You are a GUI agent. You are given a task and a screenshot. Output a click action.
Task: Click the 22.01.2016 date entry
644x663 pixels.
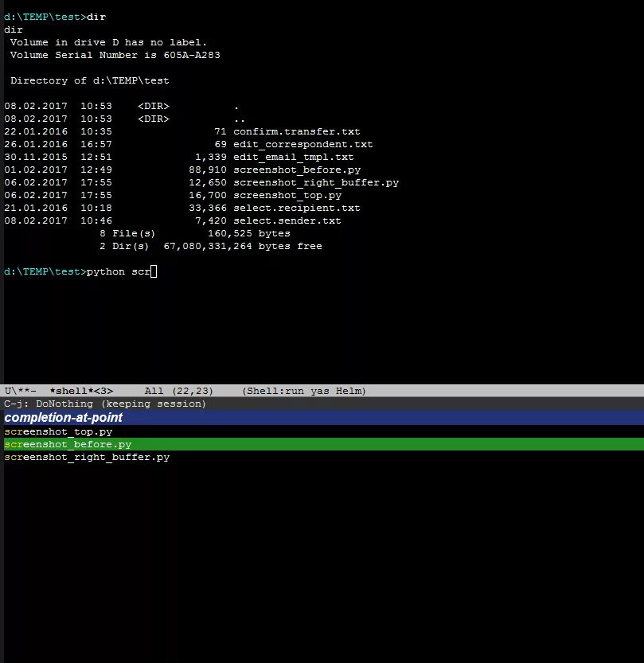[36, 131]
